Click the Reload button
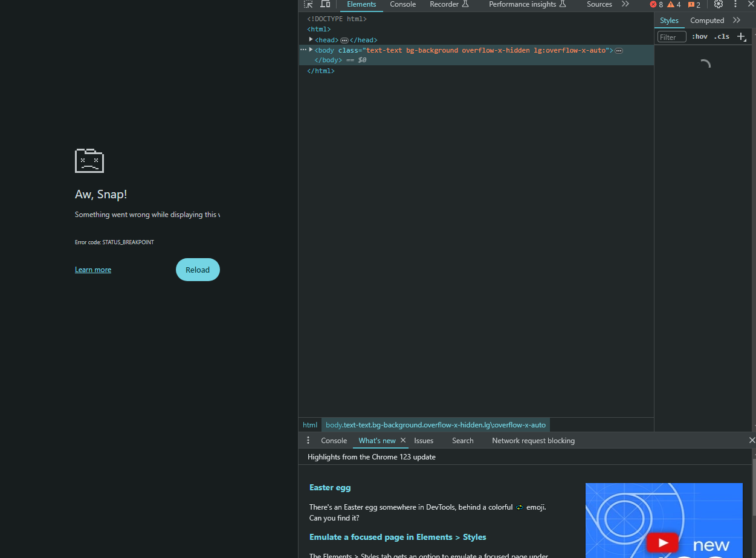The width and height of the screenshot is (756, 558). (x=198, y=270)
